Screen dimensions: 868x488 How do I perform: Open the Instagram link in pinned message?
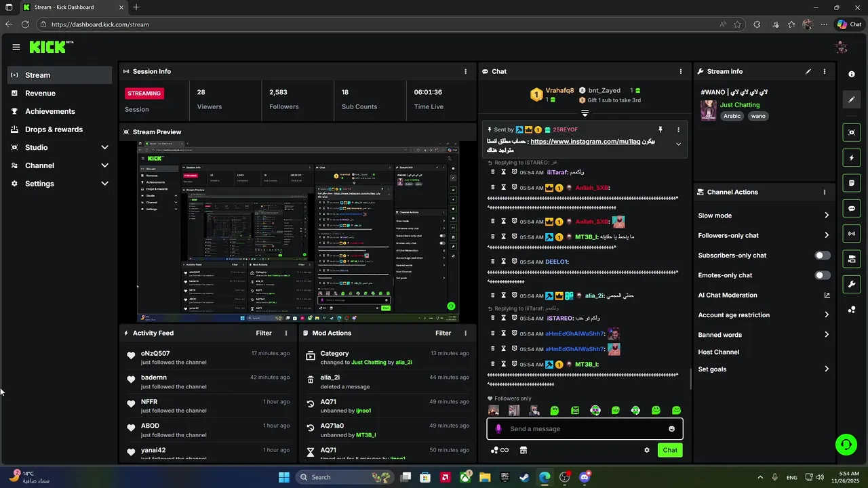pyautogui.click(x=585, y=142)
